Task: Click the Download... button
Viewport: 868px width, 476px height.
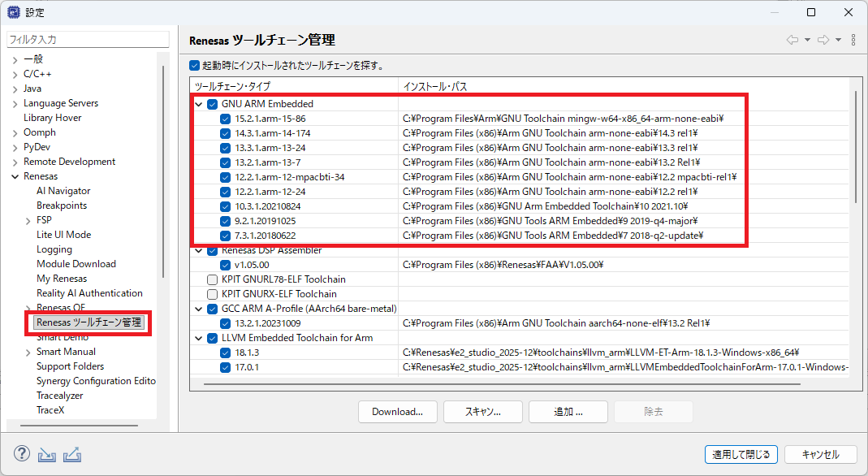Action: pyautogui.click(x=397, y=412)
